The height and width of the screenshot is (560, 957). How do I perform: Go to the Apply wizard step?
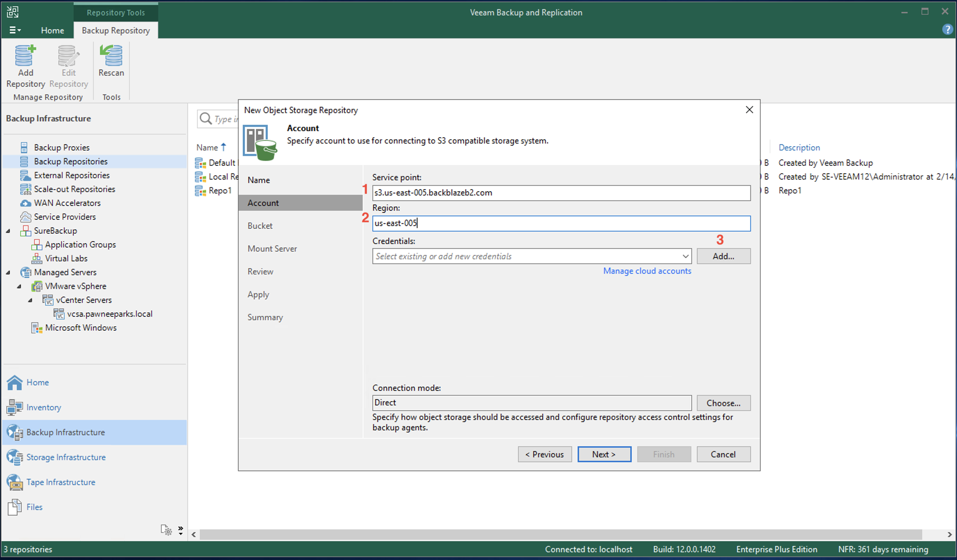coord(258,294)
